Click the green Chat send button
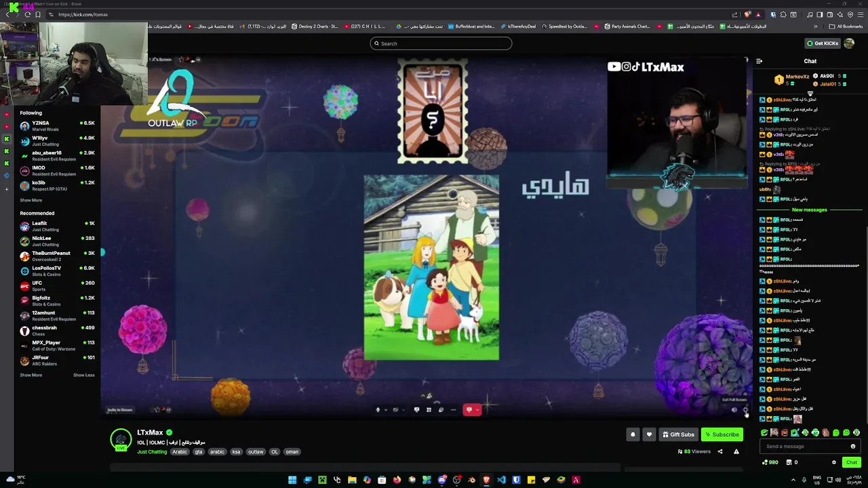The height and width of the screenshot is (488, 868). [x=851, y=462]
